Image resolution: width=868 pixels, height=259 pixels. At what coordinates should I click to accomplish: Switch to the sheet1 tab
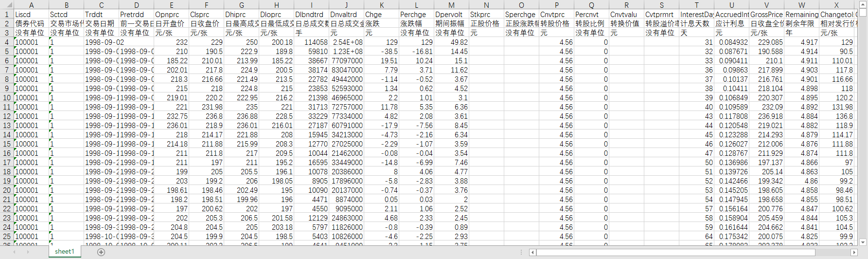[65, 252]
